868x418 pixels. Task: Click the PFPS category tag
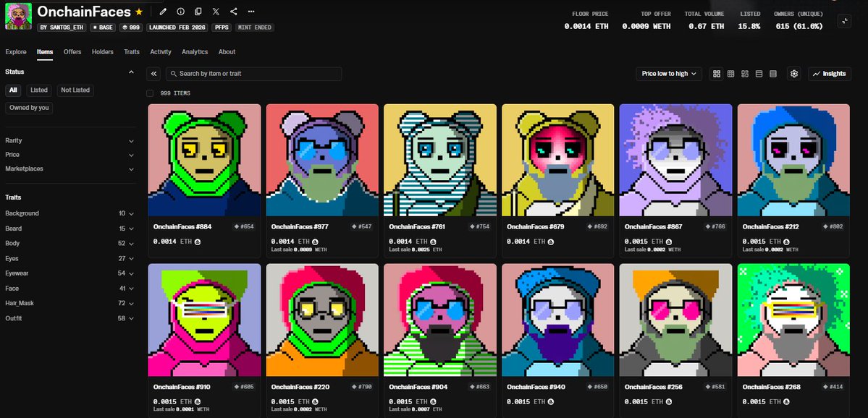[222, 27]
